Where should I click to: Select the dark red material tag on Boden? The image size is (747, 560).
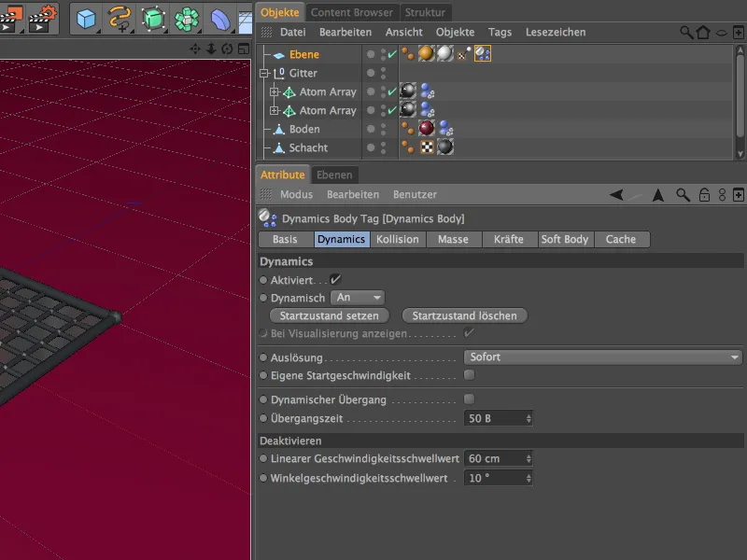[427, 128]
